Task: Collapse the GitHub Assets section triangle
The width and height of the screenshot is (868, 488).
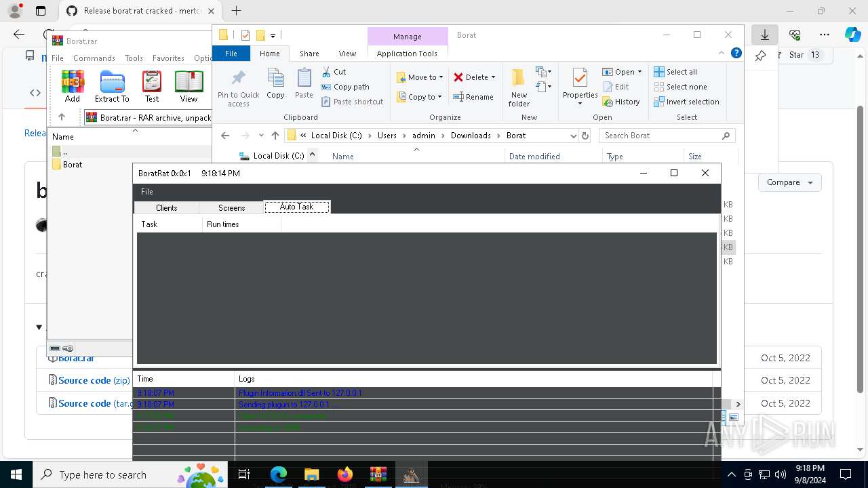Action: tap(39, 327)
